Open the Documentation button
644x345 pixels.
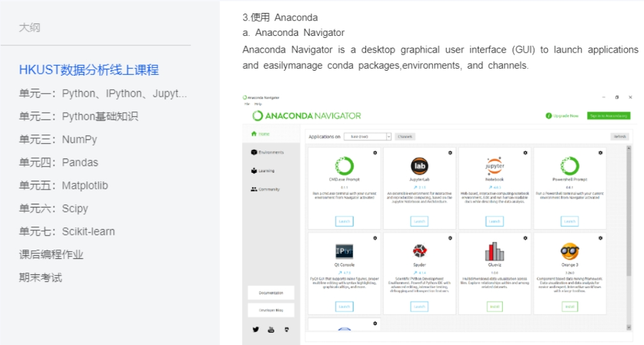(x=271, y=293)
